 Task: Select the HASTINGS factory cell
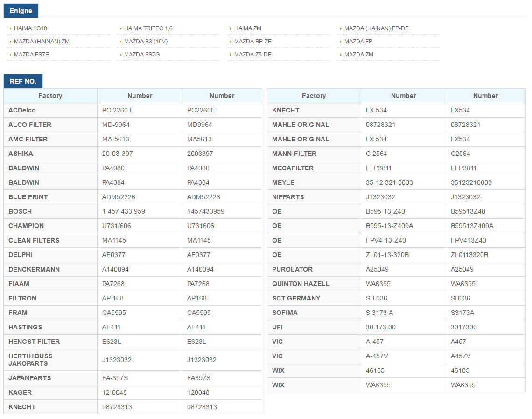(50, 328)
